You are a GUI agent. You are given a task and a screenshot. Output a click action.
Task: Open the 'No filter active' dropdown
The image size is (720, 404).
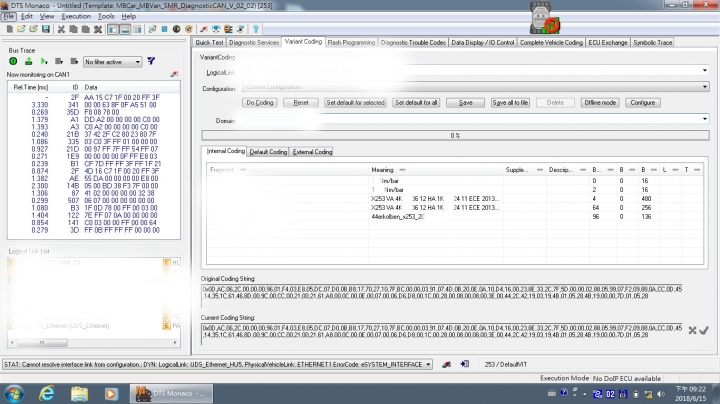112,62
